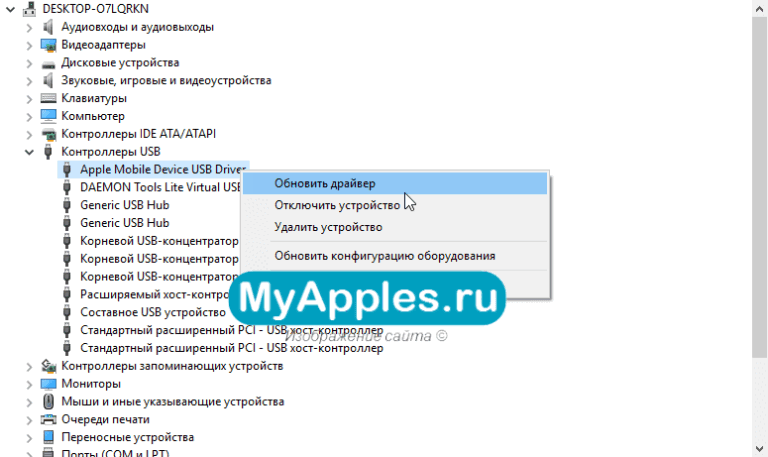This screenshot has height=457, width=768.
Task: Select Составное USB устройство
Action: pyautogui.click(x=153, y=312)
